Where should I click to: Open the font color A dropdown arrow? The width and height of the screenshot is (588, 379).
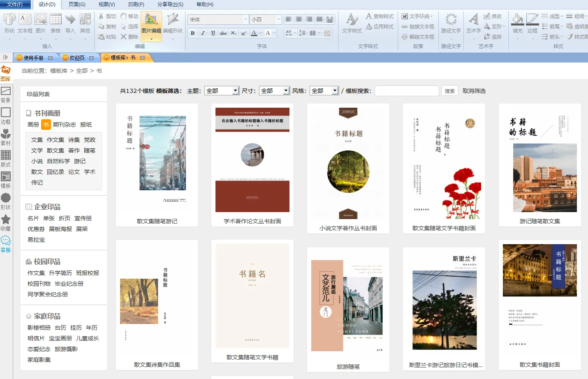(x=261, y=33)
